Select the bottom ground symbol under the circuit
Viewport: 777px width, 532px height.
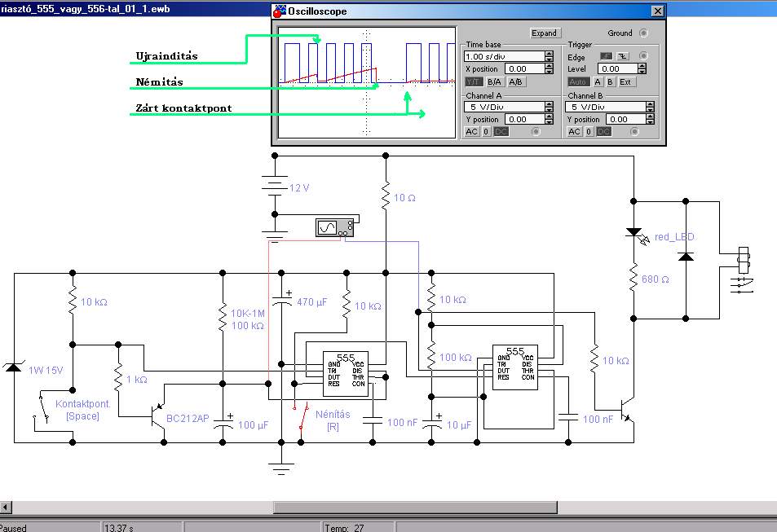281,468
